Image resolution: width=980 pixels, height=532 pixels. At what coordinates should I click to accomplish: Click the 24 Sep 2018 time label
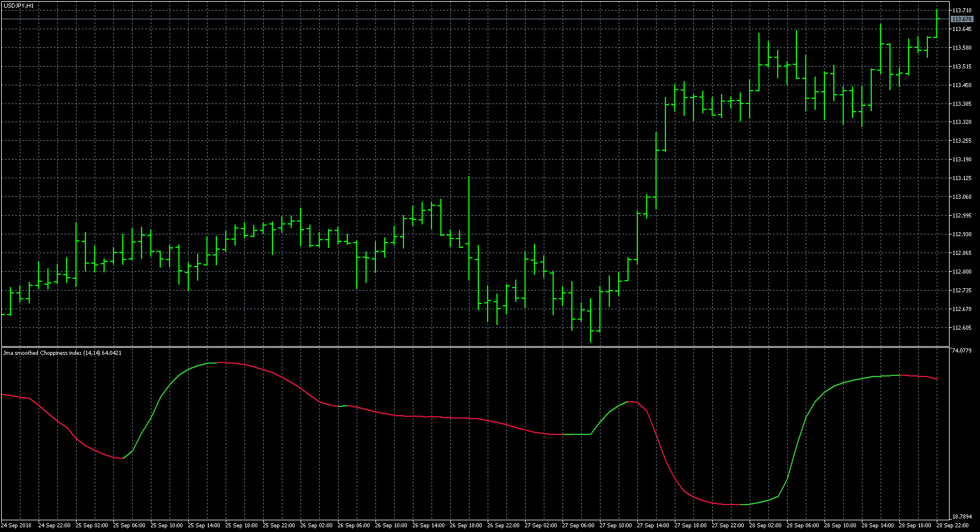[17, 526]
